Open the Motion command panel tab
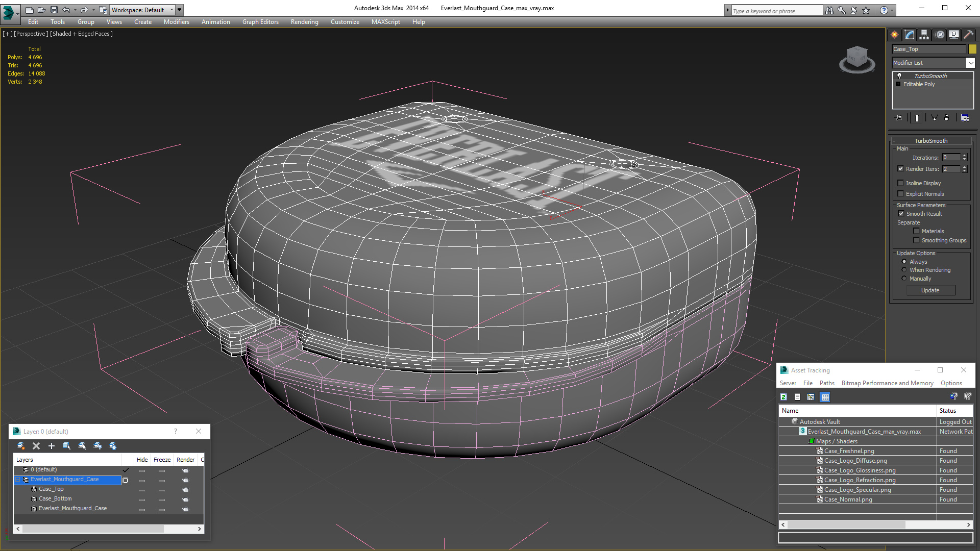The image size is (980, 551). 940,35
